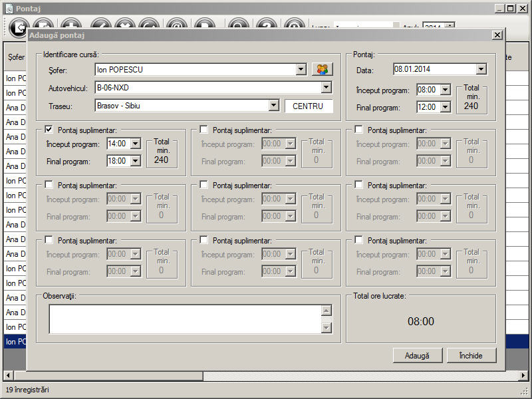The height and width of the screenshot is (399, 532).
Task: Select the highlighted Ion PC row in list
Action: [16, 342]
